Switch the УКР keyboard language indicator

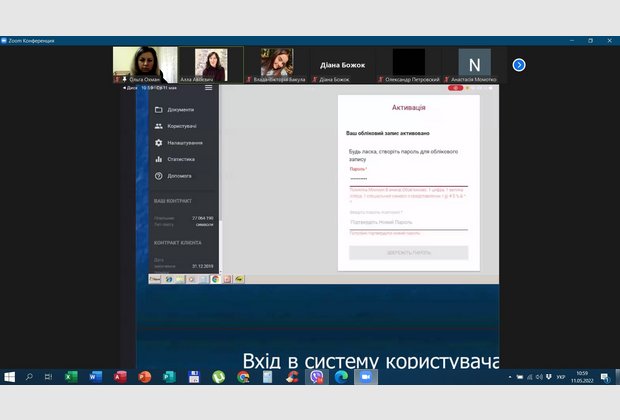click(561, 377)
